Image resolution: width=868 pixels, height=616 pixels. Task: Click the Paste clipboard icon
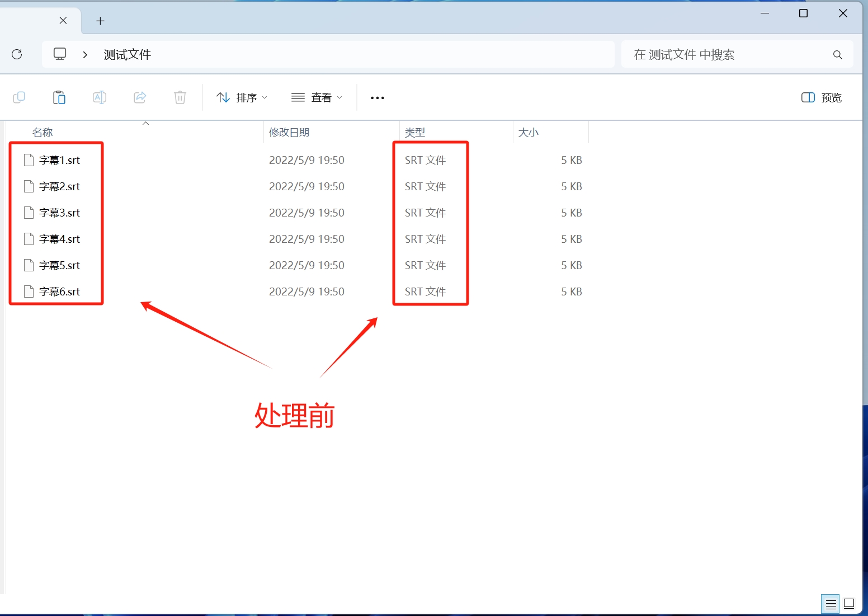pyautogui.click(x=59, y=97)
